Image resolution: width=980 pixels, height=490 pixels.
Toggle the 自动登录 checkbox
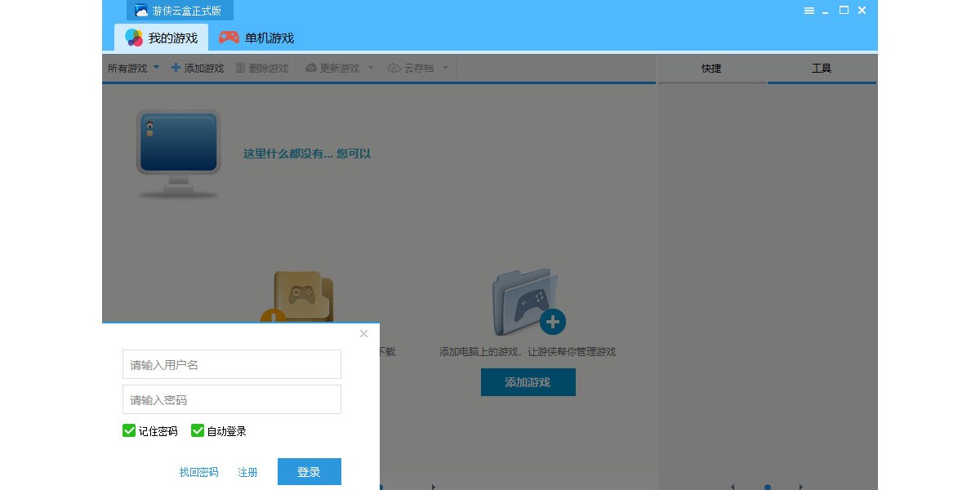coord(198,430)
